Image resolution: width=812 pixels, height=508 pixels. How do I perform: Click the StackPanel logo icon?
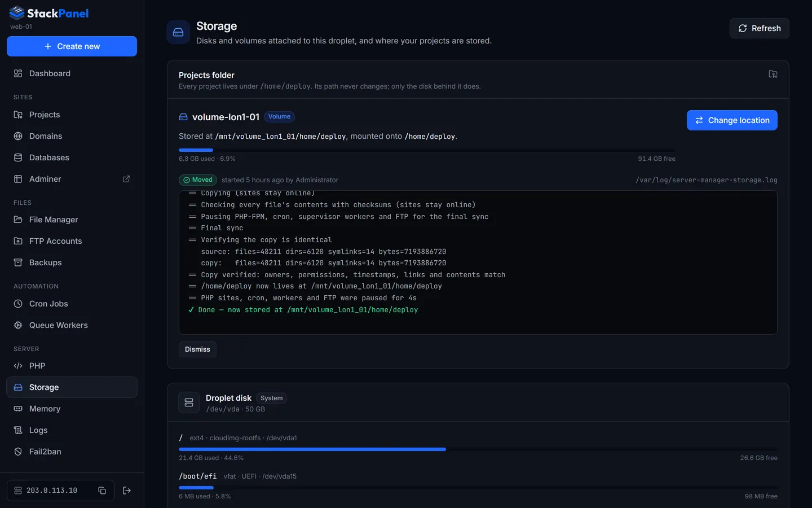(x=17, y=12)
